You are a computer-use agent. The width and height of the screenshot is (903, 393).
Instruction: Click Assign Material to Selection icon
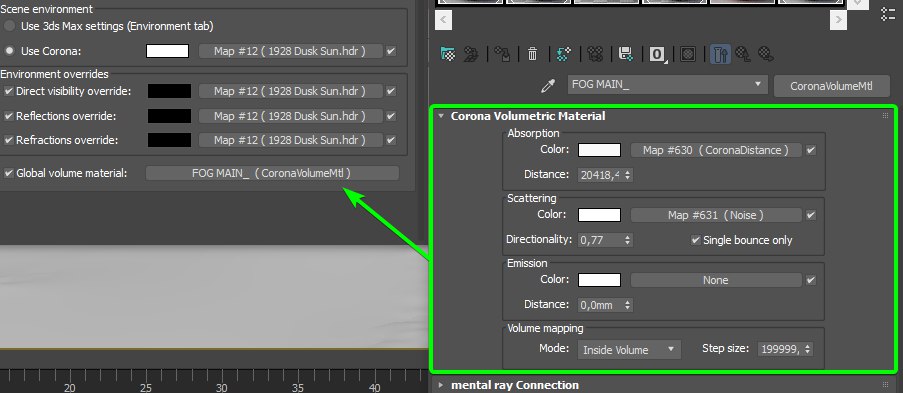point(502,54)
